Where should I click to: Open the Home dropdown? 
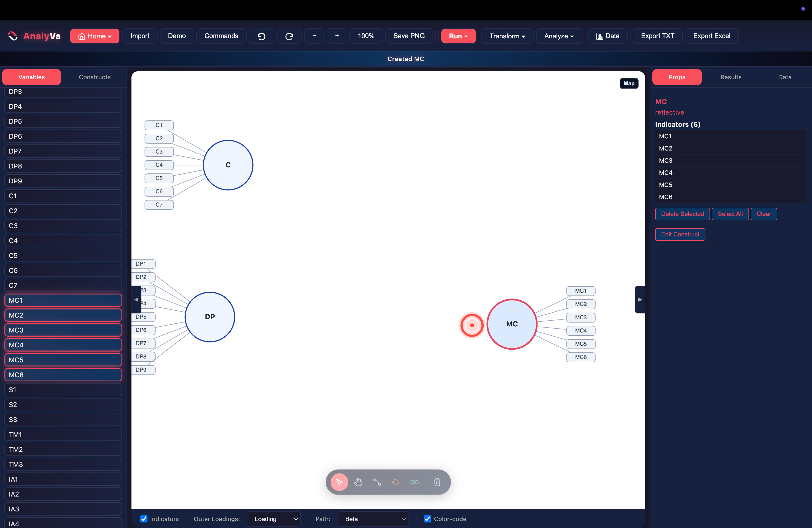pyautogui.click(x=94, y=36)
